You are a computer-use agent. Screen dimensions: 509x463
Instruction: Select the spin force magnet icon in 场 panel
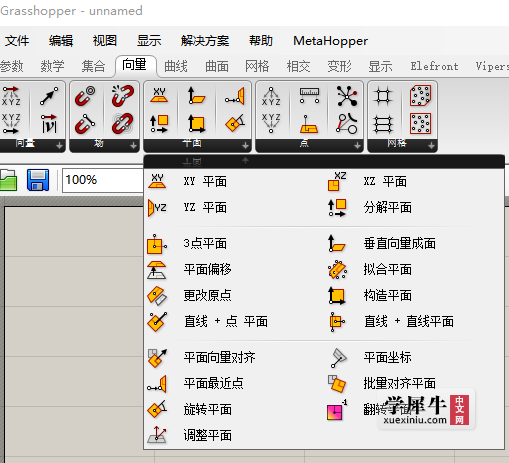click(x=123, y=123)
